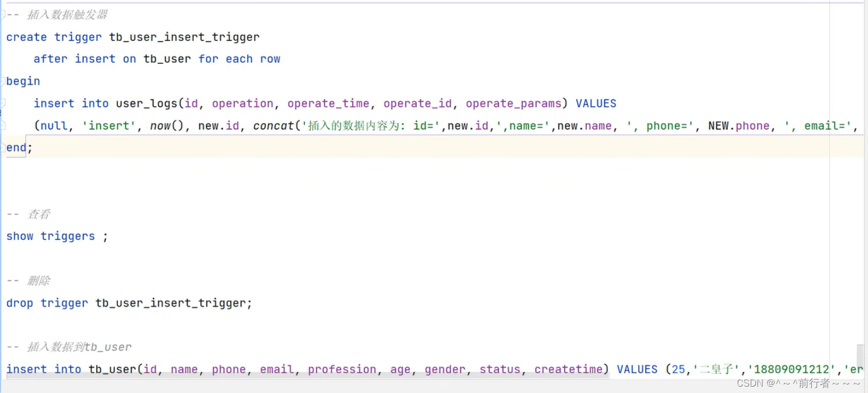Click "trigger" on the create line
868x393 pixels.
click(78, 37)
